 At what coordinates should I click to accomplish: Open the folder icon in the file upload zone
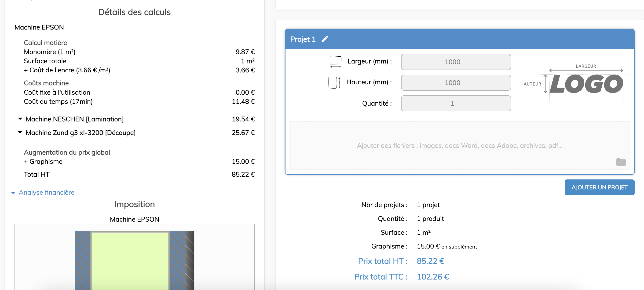pyautogui.click(x=621, y=162)
